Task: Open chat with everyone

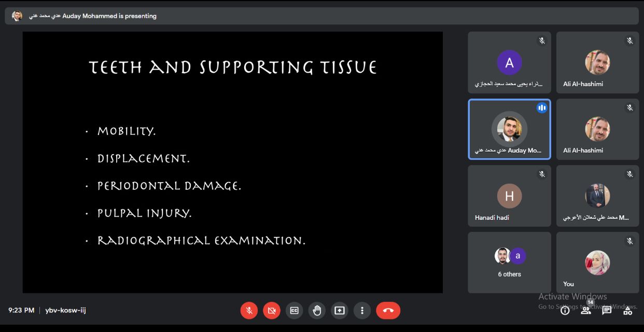Action: click(x=607, y=310)
